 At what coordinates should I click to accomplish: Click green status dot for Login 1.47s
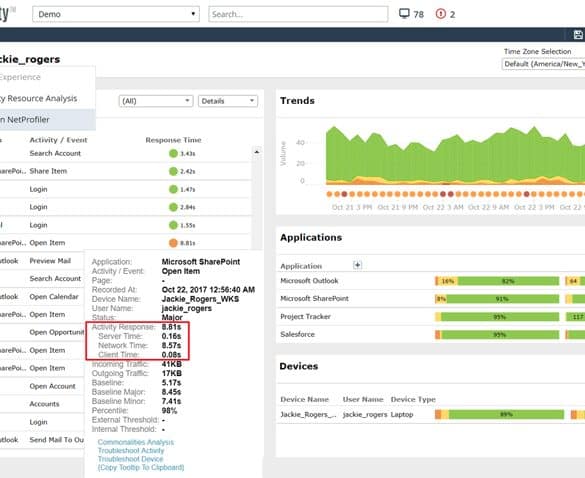click(173, 189)
